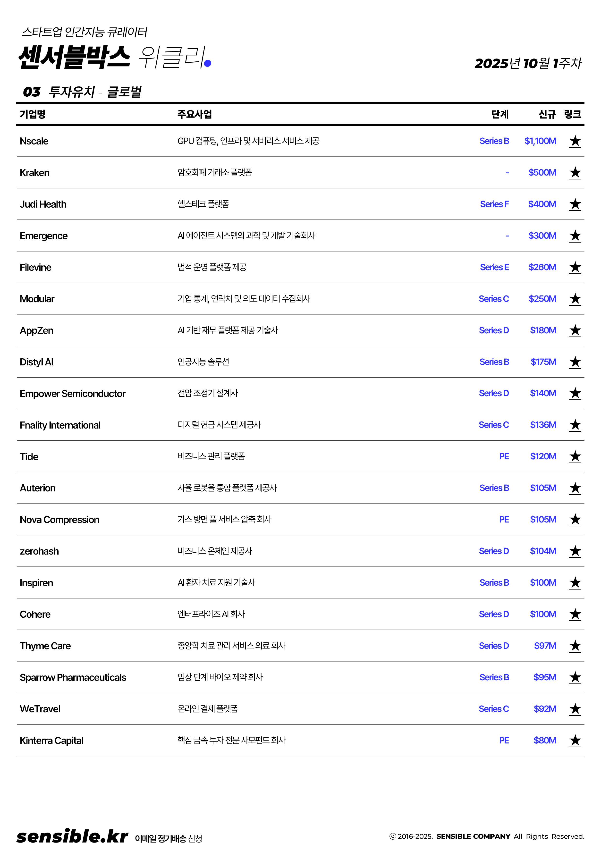Screen dimensions: 601x868
Task: Click the Tide row star icon
Action: click(x=575, y=457)
